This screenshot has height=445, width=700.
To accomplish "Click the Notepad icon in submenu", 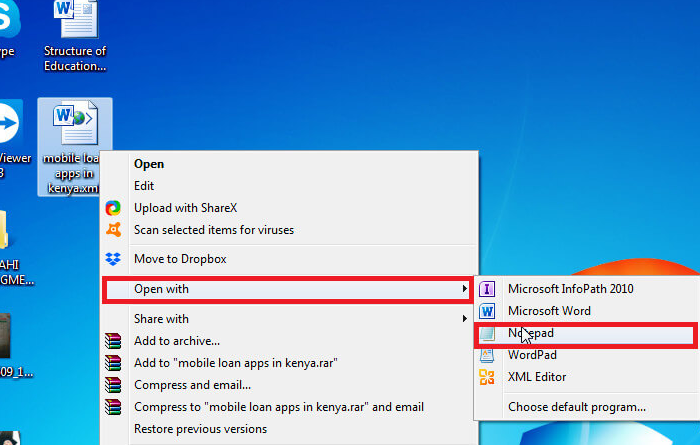I will point(487,333).
